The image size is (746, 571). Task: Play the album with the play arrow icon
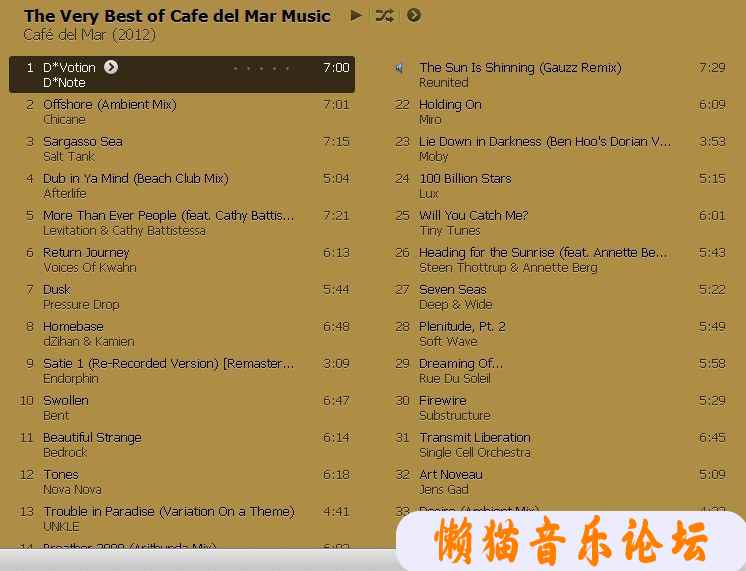coord(356,15)
